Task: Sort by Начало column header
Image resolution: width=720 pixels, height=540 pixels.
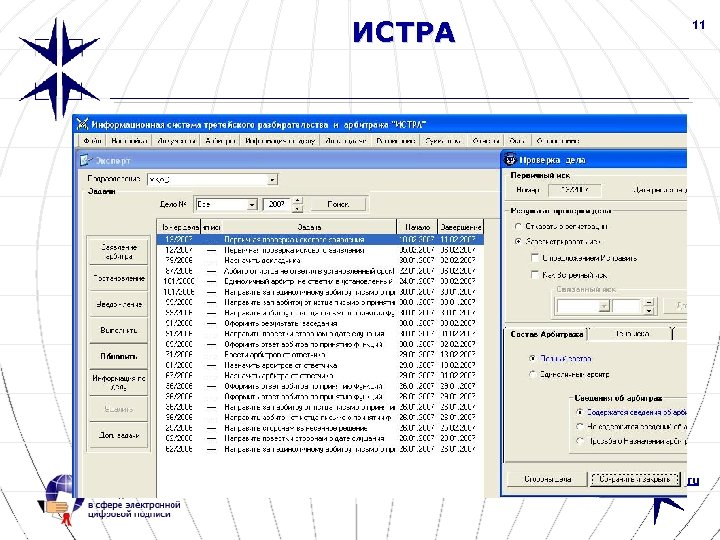Action: 417,227
